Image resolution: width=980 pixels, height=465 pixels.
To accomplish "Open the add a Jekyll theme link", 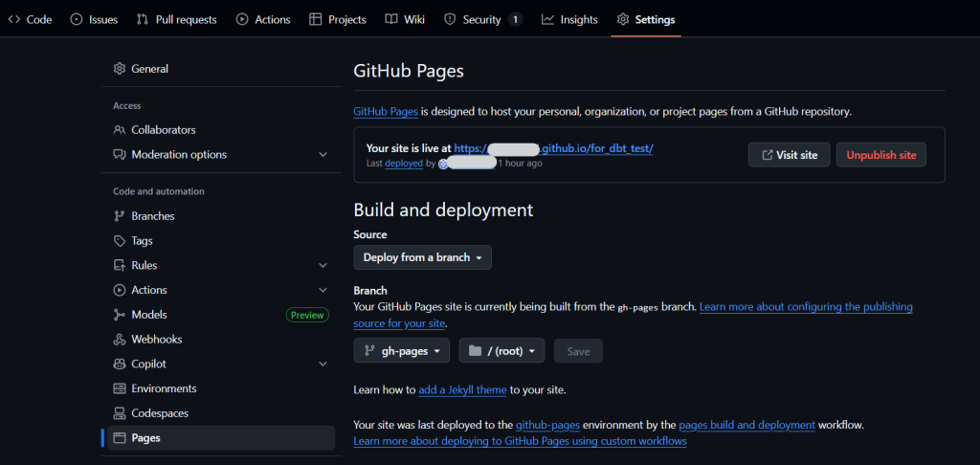I will click(462, 390).
